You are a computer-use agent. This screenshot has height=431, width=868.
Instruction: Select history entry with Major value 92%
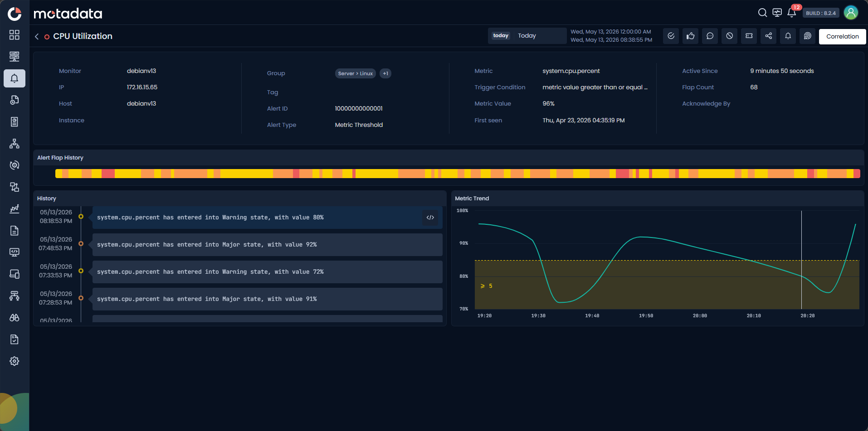[x=268, y=245]
